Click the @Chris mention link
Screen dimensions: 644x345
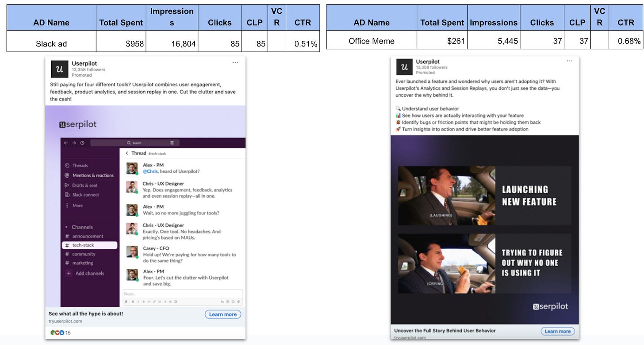pos(150,171)
